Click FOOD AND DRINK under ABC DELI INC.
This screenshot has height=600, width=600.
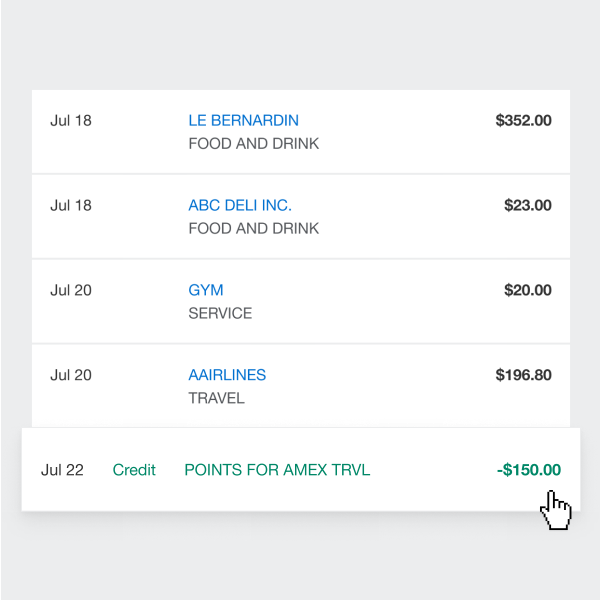(x=254, y=228)
